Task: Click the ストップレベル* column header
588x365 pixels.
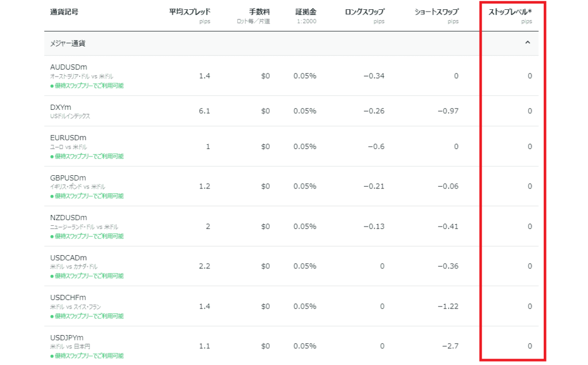Action: tap(510, 11)
